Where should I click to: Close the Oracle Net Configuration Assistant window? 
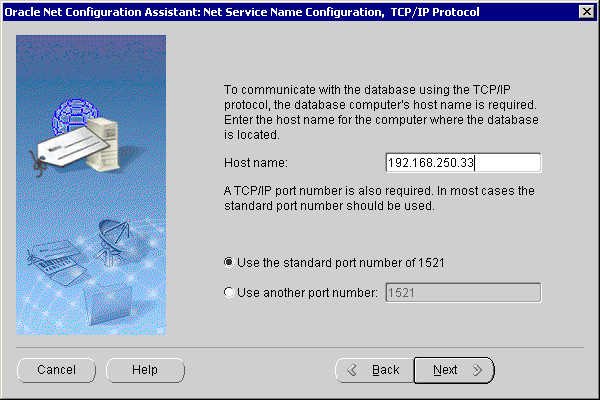click(x=586, y=11)
